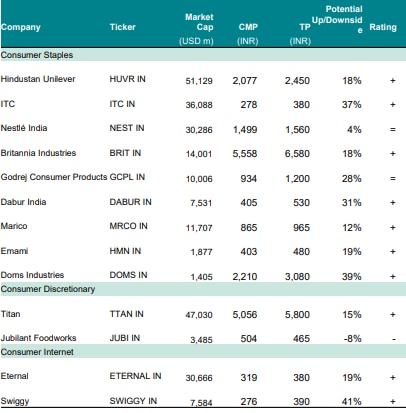Select Marico upside value 12%

352,228
